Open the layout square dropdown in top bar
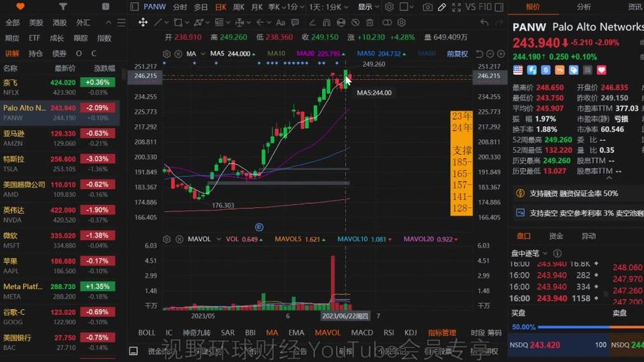 407,7
